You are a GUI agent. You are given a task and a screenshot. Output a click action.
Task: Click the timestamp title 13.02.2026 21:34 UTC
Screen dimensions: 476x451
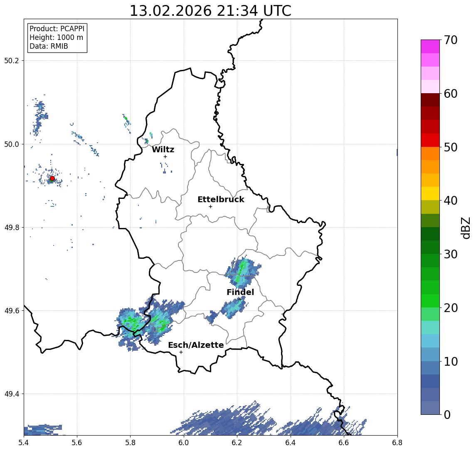[210, 11]
